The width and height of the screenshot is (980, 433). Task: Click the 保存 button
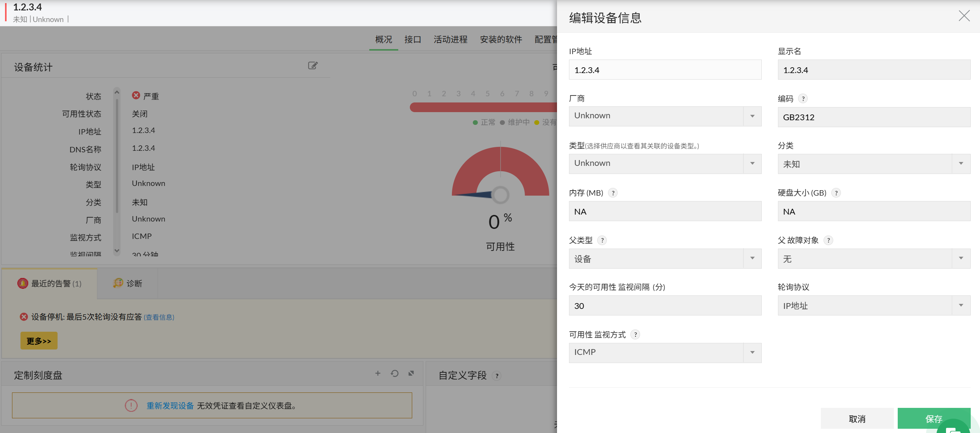[x=934, y=418]
